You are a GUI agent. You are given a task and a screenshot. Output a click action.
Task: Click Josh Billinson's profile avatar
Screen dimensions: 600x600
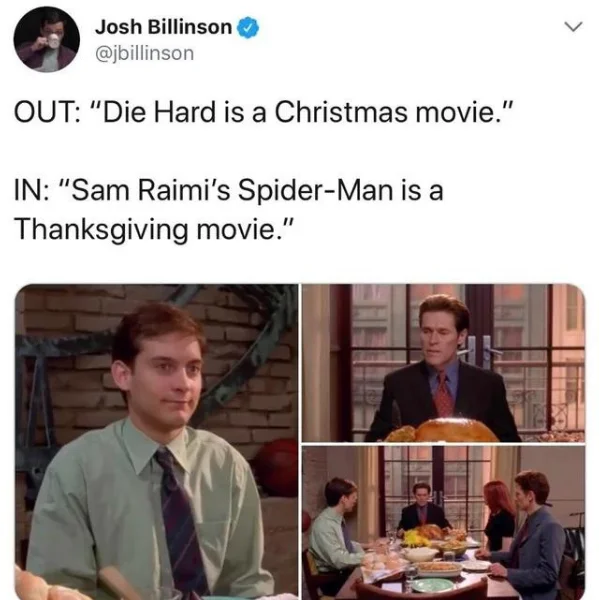pos(47,39)
